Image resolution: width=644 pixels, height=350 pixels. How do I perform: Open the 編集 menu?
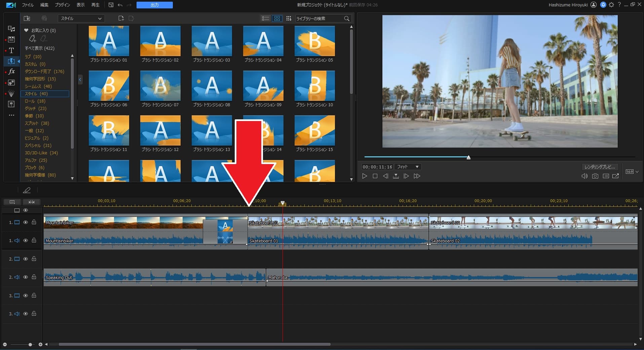click(x=44, y=5)
